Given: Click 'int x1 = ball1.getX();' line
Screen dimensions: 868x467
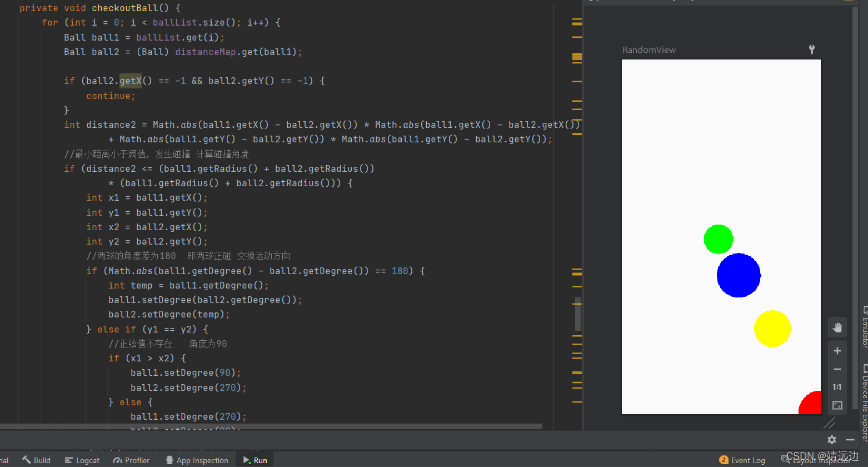Looking at the screenshot, I should 147,197.
